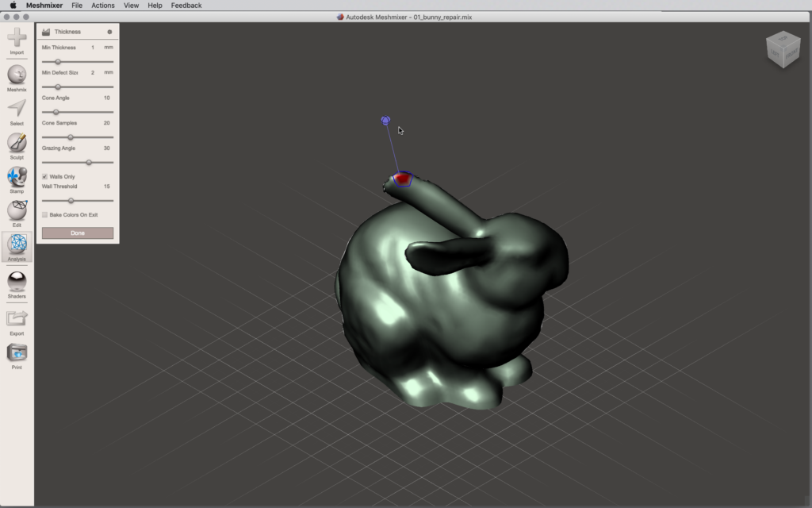Click the Print icon
The height and width of the screenshot is (508, 812).
point(17,353)
